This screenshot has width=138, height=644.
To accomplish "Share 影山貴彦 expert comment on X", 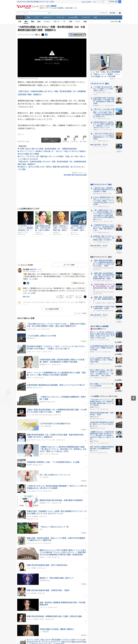I will tap(24, 283).
